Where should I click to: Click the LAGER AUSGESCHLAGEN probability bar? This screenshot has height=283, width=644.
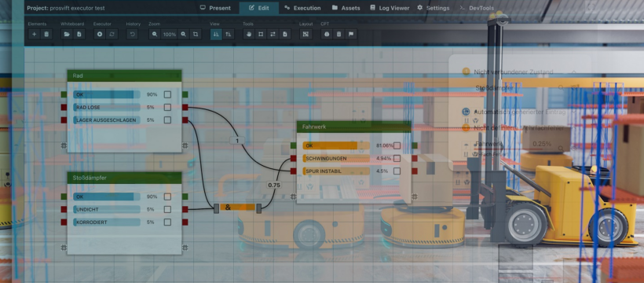click(107, 120)
